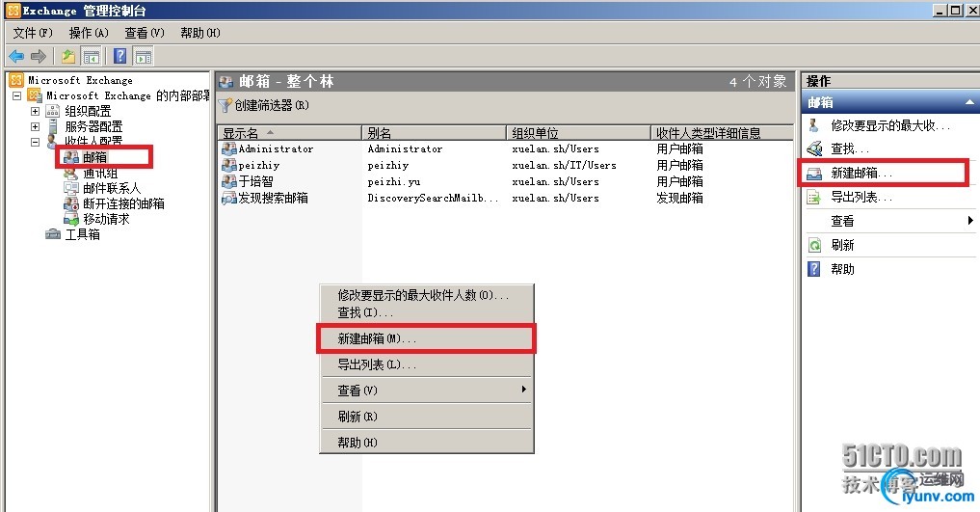Screen dimensions: 980x512
Task: Click the 组织配置 node icon
Action: 52,111
